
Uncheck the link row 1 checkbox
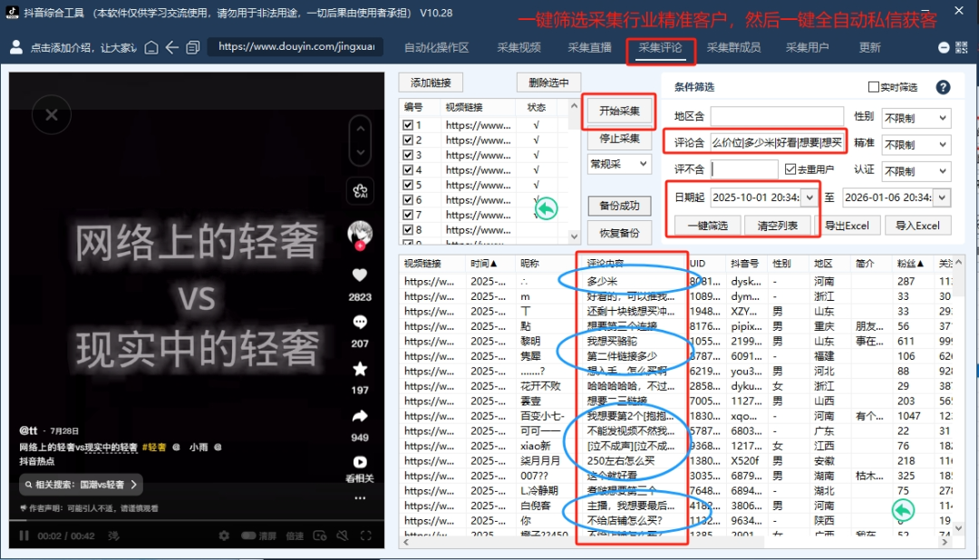[408, 125]
